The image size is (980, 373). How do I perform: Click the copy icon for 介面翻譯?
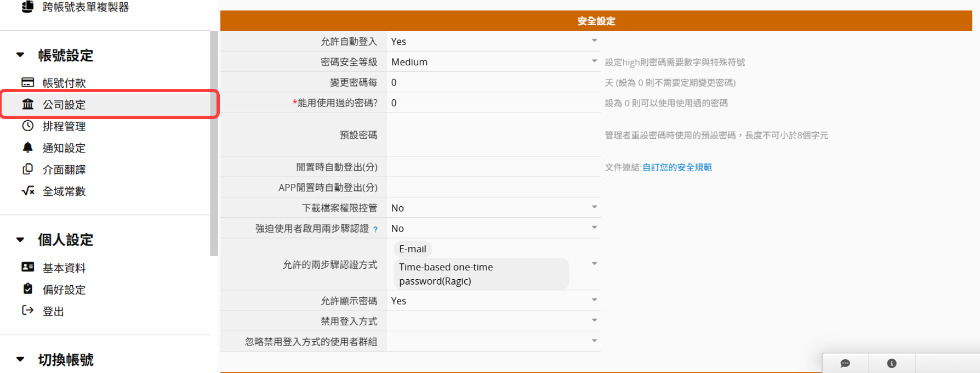27,169
